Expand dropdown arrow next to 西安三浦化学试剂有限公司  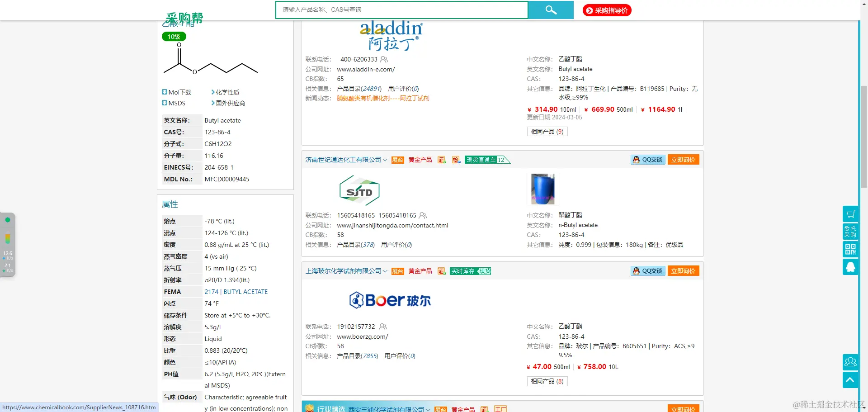tap(428, 409)
